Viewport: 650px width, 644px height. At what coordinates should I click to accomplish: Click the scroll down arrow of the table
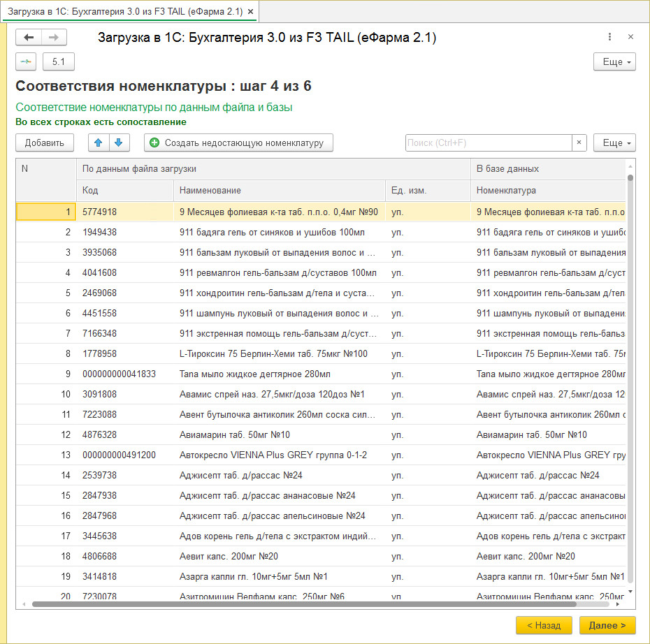point(630,592)
